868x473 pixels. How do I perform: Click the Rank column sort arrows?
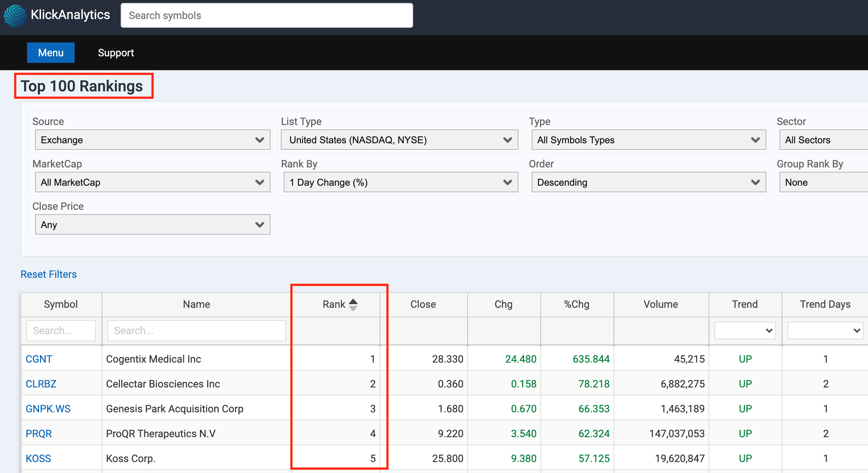[353, 304]
